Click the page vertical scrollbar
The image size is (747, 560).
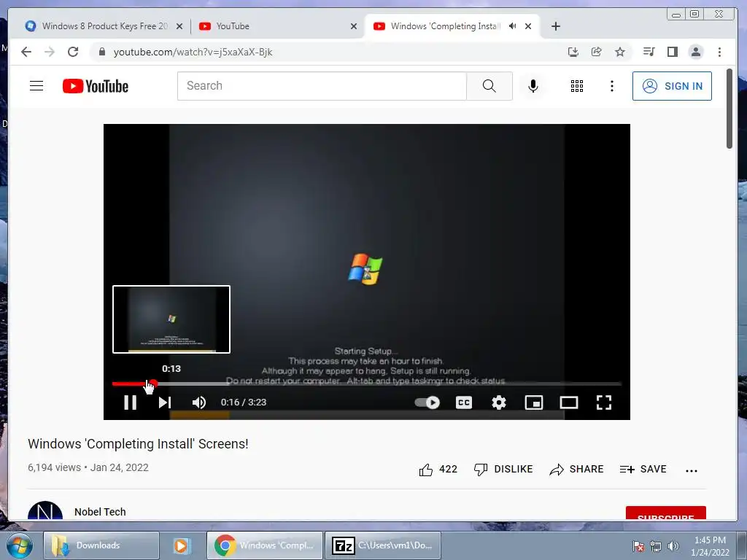pyautogui.click(x=729, y=109)
